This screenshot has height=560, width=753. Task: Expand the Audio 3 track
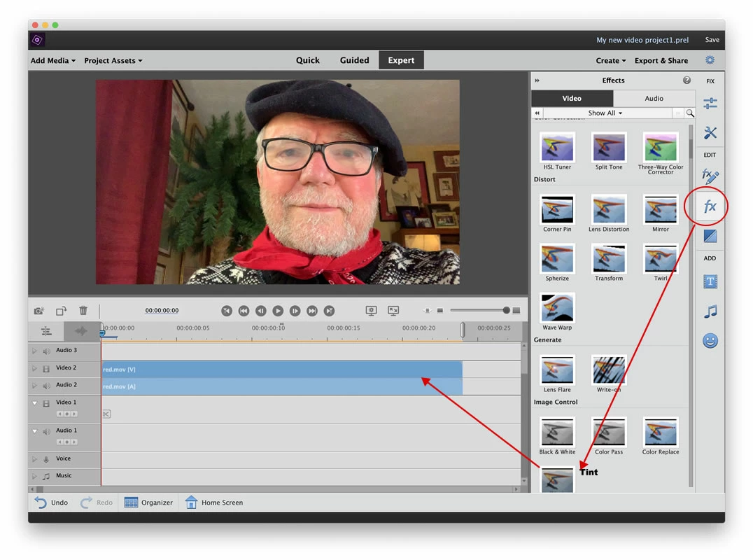34,351
